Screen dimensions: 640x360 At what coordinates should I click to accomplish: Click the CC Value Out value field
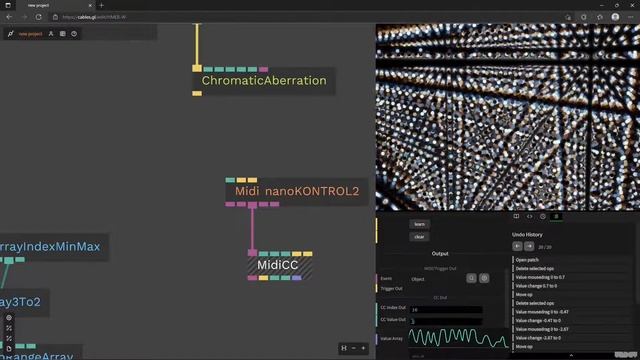446,321
